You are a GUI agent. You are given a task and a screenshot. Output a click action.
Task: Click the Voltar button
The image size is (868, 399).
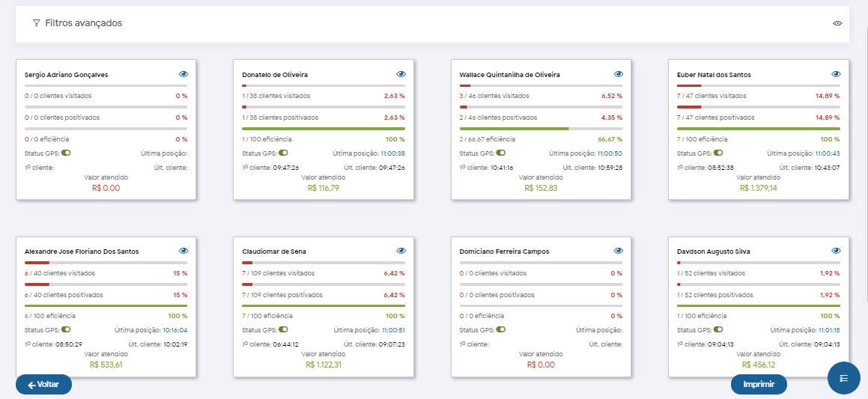click(x=43, y=384)
